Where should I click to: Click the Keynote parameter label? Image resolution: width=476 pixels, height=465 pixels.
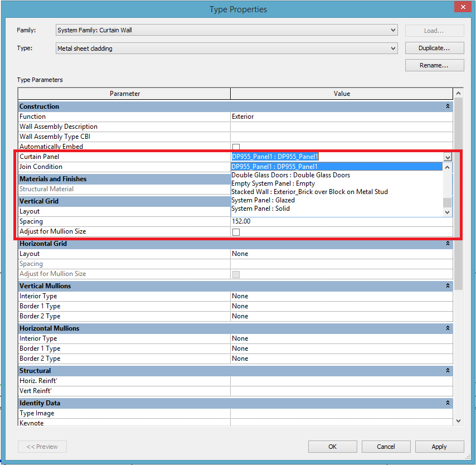click(32, 423)
